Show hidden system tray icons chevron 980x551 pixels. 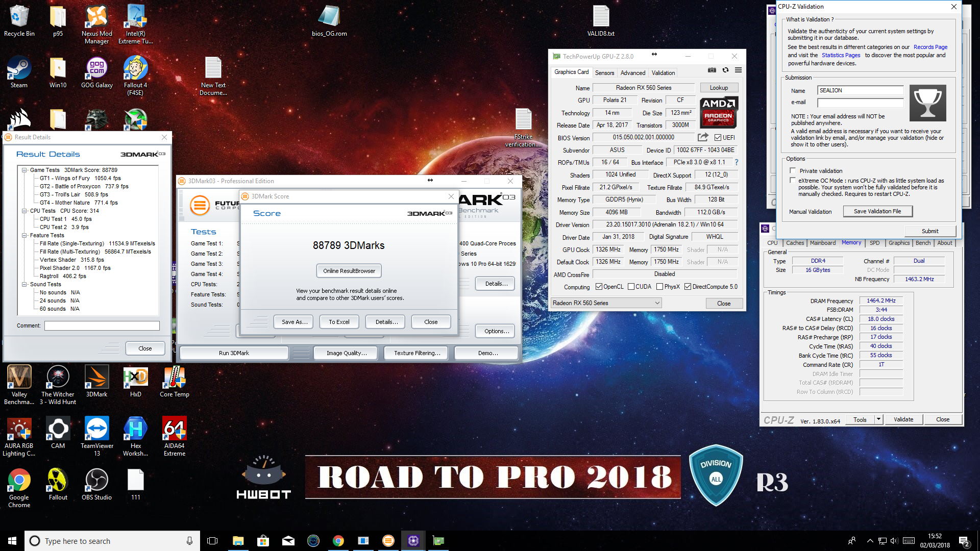click(x=870, y=541)
